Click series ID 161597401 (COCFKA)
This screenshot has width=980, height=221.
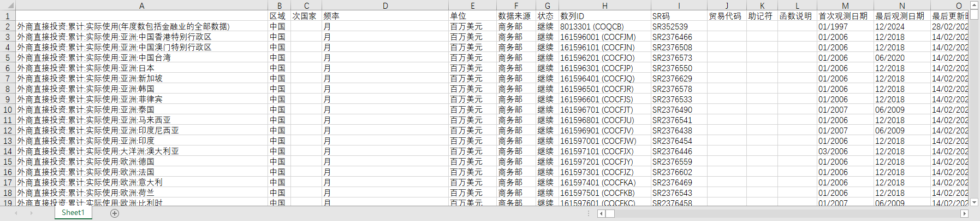[x=605, y=182]
